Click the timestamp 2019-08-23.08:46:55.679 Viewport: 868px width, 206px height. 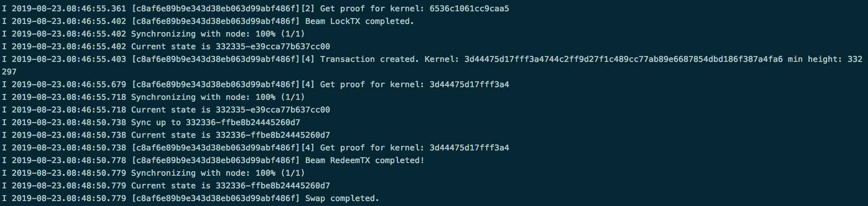(69, 84)
